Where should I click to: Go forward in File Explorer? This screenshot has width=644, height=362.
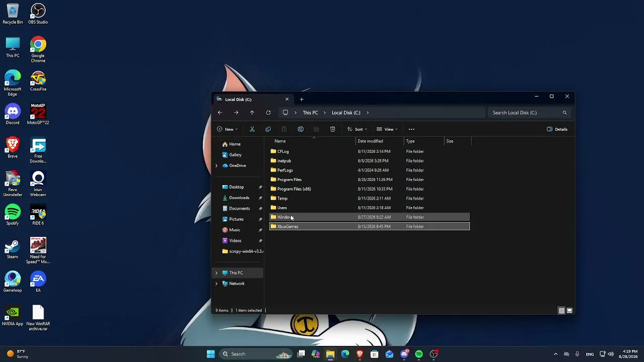[x=236, y=113]
